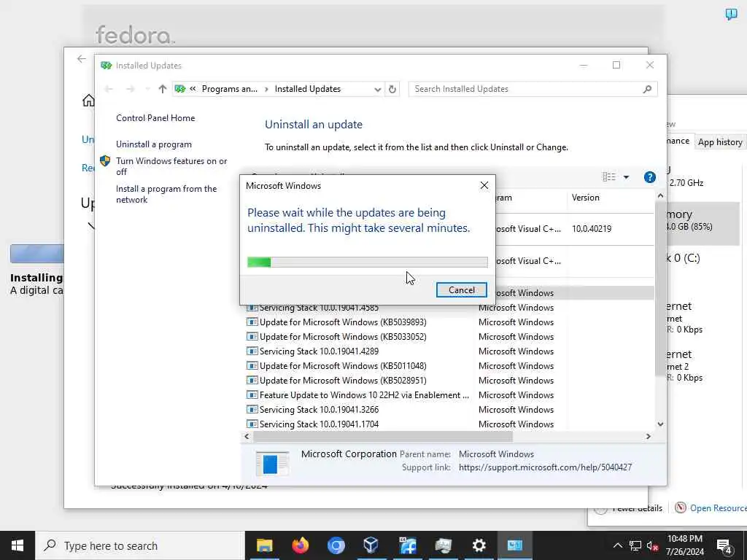
Task: Close the Microsoft Windows dialog
Action: [484, 186]
